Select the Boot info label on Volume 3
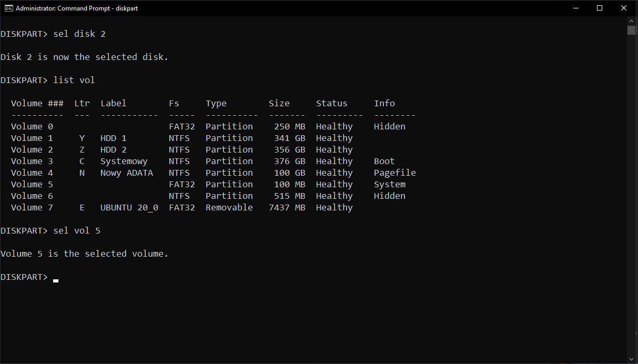Screen dimensions: 638x364 tap(384, 161)
